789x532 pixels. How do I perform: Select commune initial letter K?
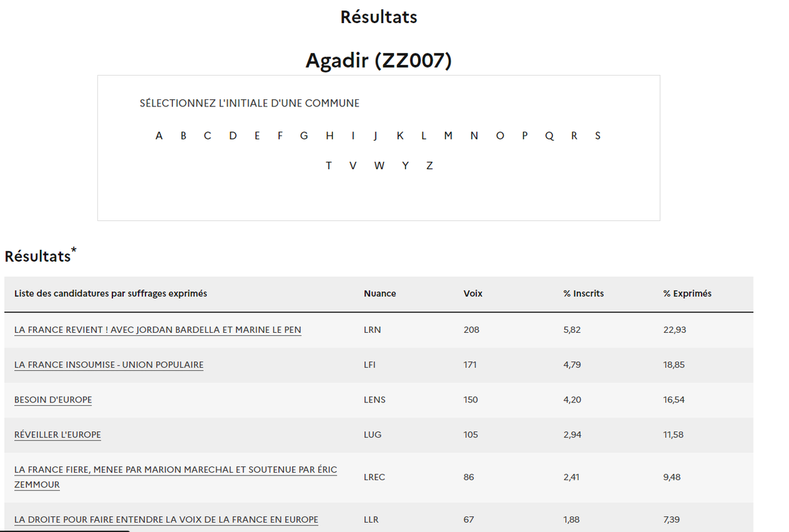(400, 136)
